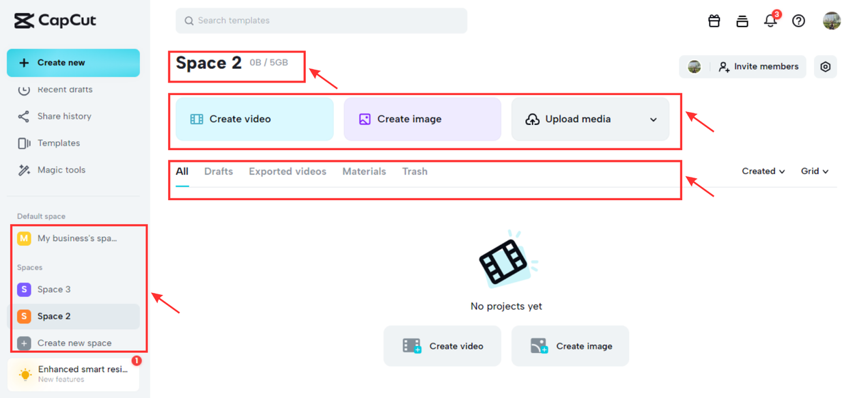Click the lightbulb icon in new features card
Viewport: 868px width, 398px height.
click(25, 374)
